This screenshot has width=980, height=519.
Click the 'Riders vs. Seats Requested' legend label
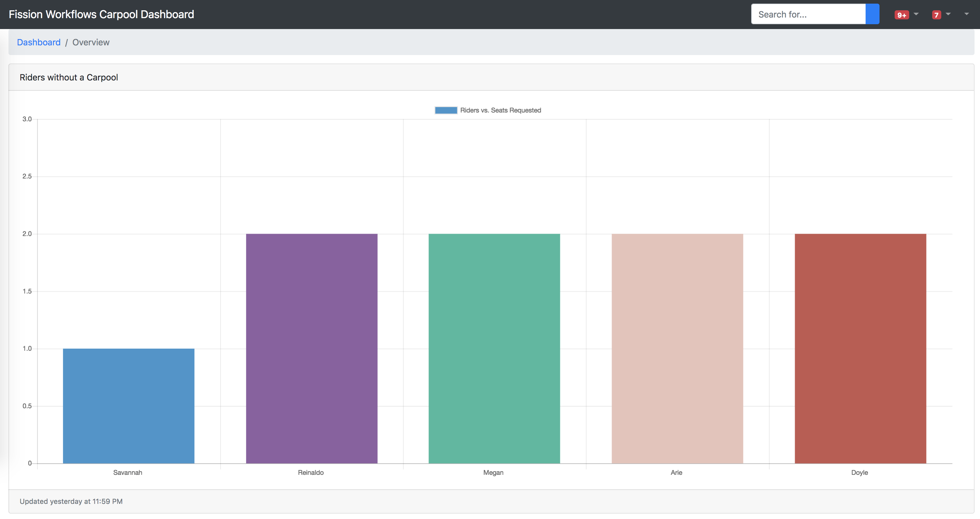[501, 110]
